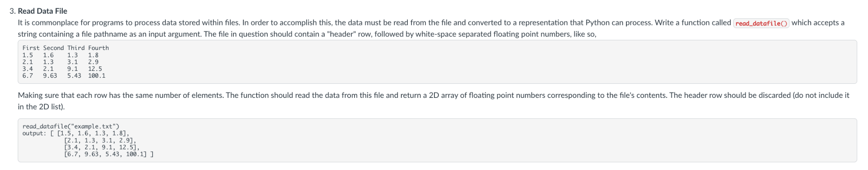Click the quoted word "header" in intro paragraph
Viewport: 868px width, 170px height.
click(341, 34)
